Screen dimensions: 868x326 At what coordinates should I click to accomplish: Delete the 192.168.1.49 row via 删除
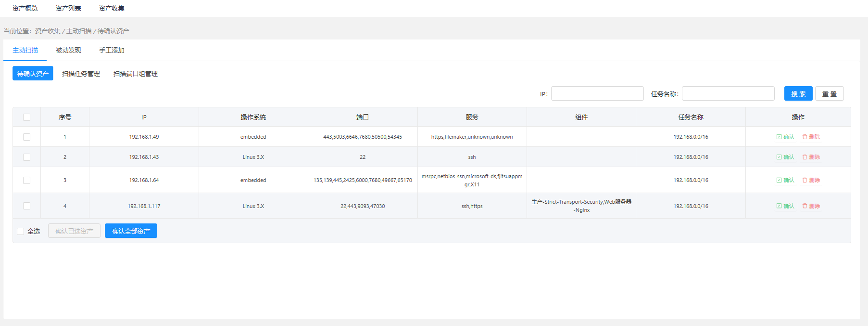(811, 137)
